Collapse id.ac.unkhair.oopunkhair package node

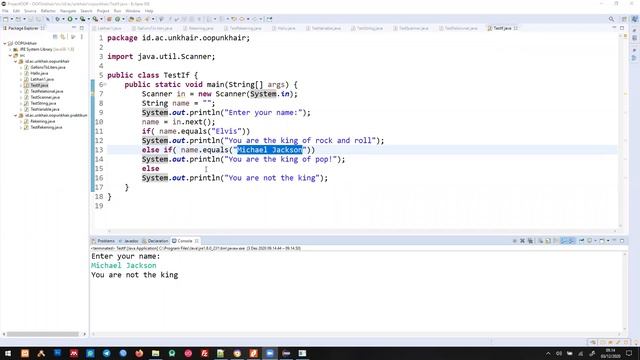tap(16, 62)
